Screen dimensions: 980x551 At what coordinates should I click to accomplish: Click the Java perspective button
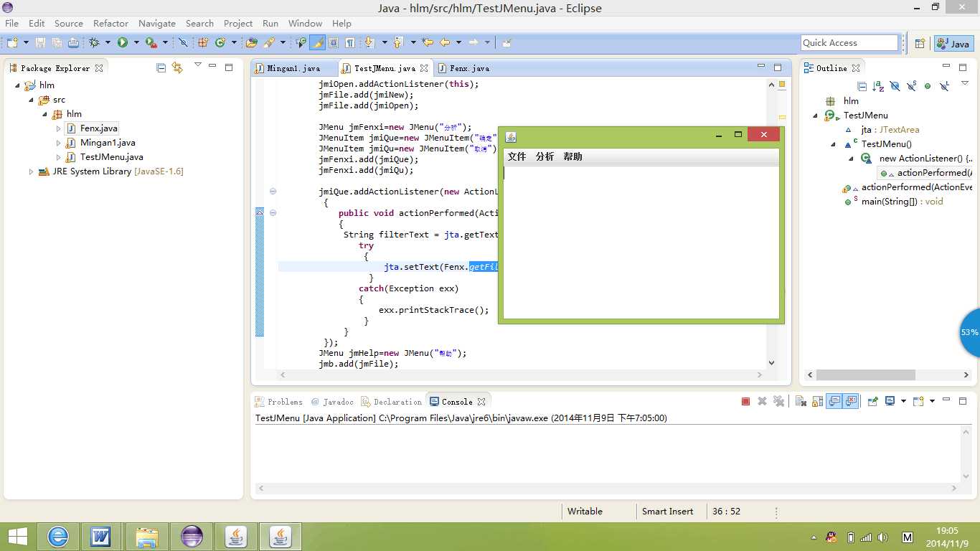(x=953, y=44)
